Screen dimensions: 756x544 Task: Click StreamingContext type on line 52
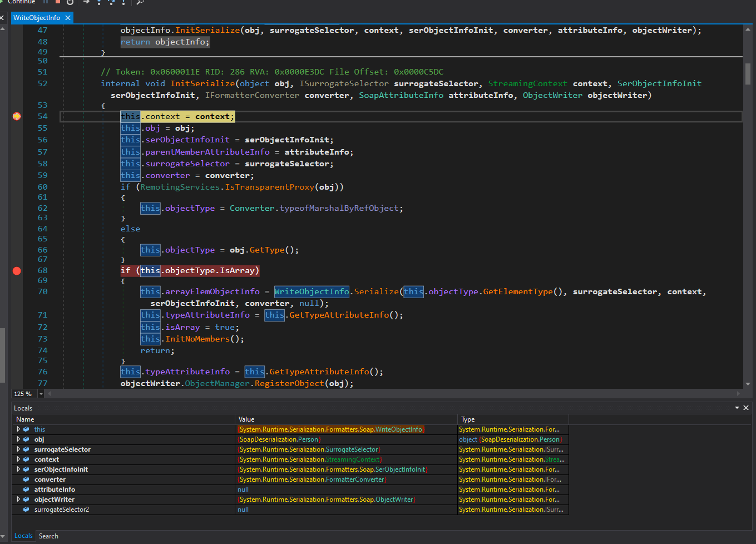point(528,83)
